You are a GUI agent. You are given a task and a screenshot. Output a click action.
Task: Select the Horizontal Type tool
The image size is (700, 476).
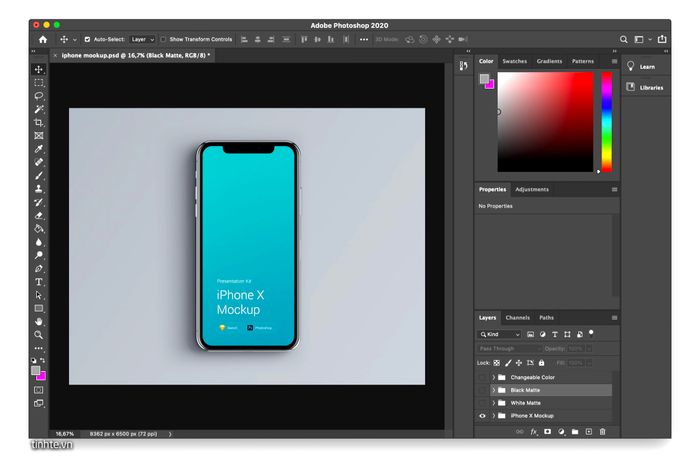[39, 282]
